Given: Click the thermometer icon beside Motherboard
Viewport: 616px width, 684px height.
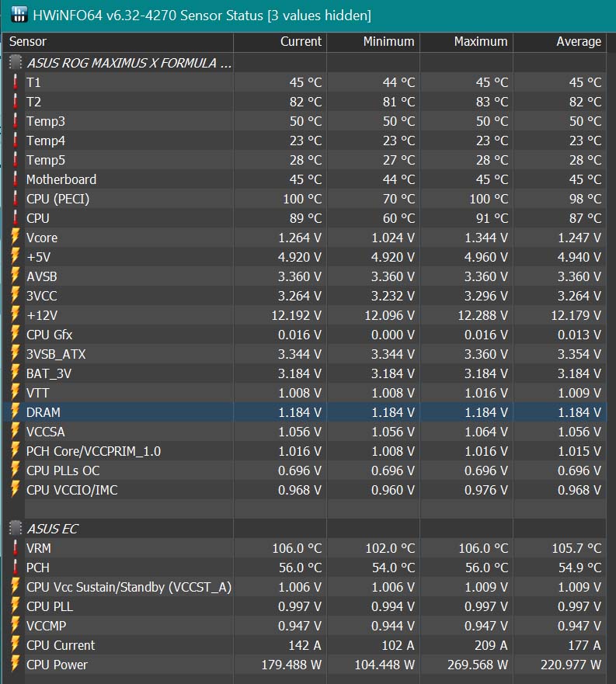Looking at the screenshot, I should tap(16, 179).
